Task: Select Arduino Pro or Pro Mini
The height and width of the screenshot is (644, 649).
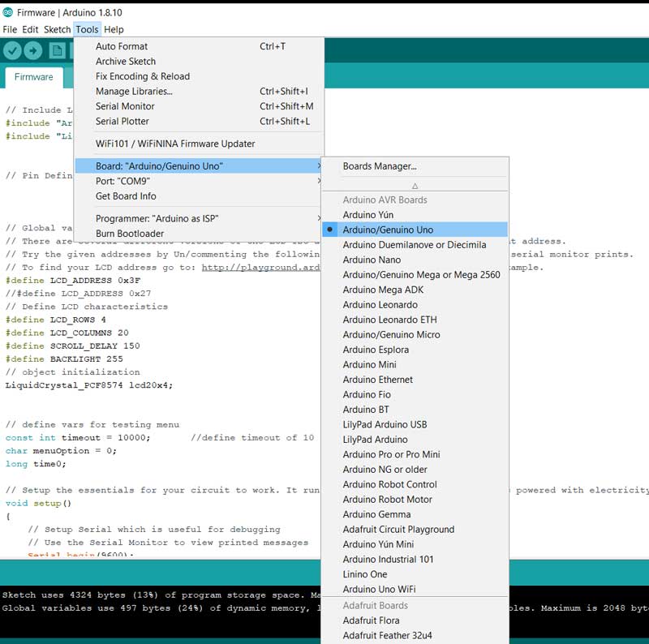Action: point(415,454)
